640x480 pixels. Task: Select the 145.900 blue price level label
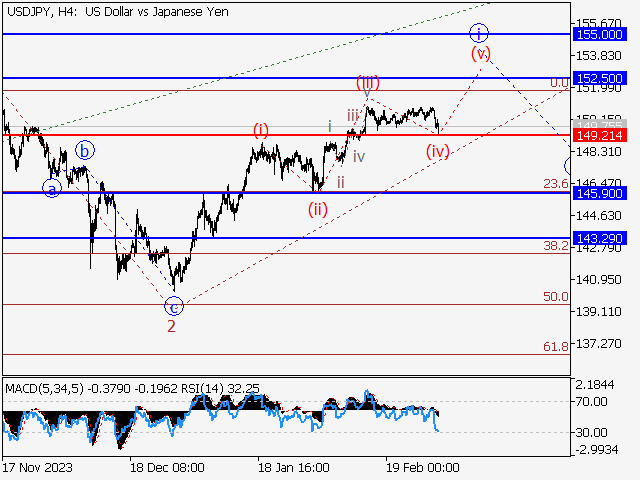599,193
